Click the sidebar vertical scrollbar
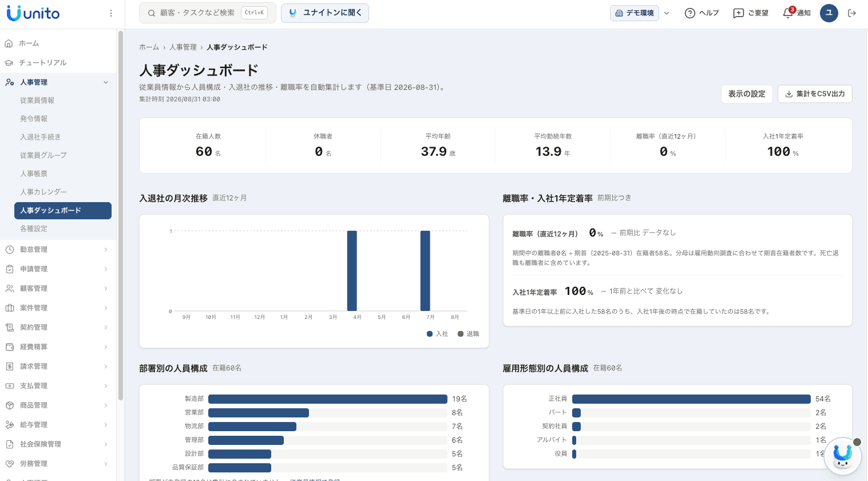This screenshot has height=481, width=868. pyautogui.click(x=121, y=215)
